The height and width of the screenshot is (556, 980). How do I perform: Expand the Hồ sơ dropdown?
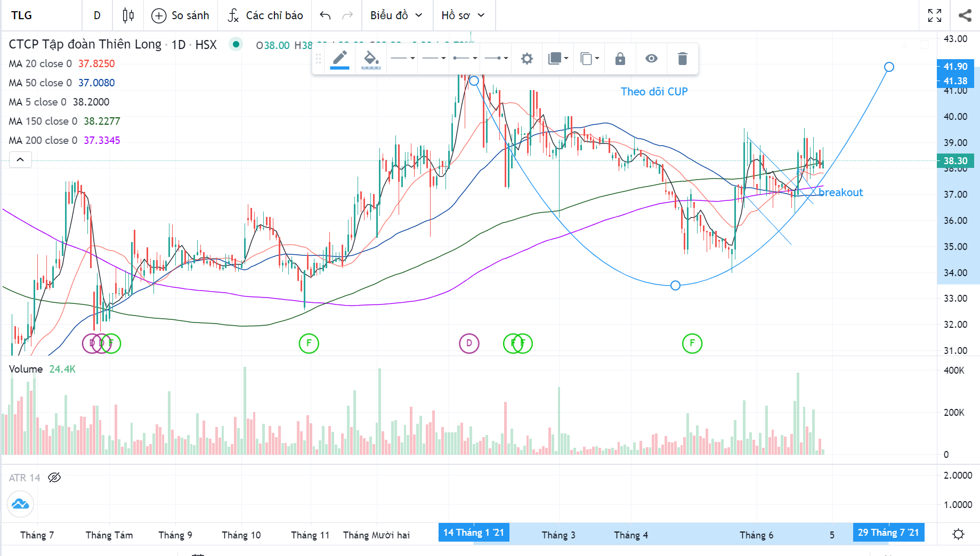pyautogui.click(x=463, y=15)
